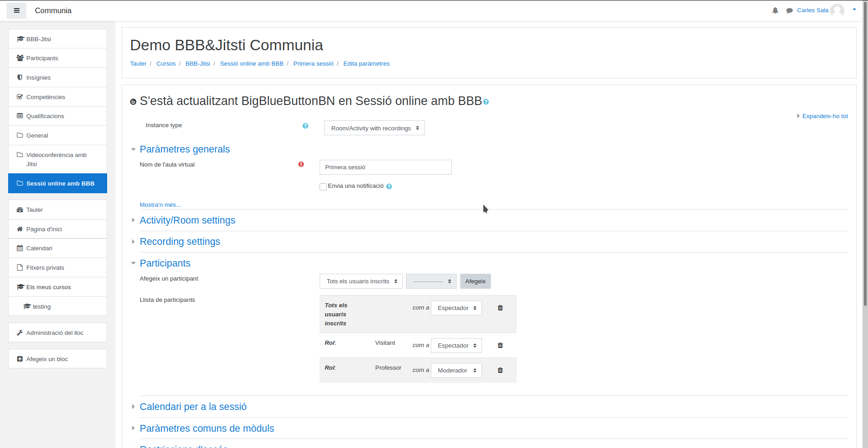Toggle the hamburger side panel button
This screenshot has width=868, height=448.
(x=17, y=10)
